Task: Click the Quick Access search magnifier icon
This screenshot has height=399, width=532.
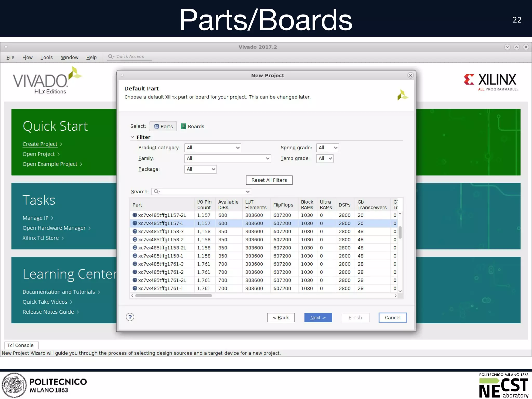Action: point(111,56)
